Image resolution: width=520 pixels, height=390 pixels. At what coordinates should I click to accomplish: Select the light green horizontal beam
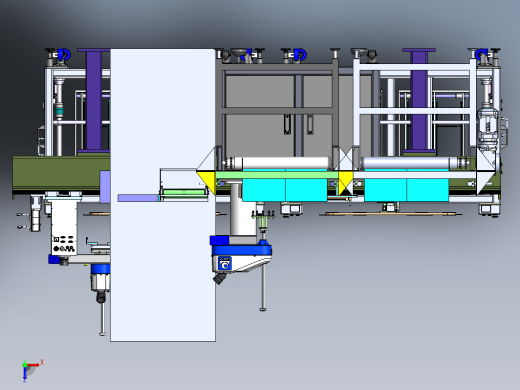pyautogui.click(x=277, y=175)
